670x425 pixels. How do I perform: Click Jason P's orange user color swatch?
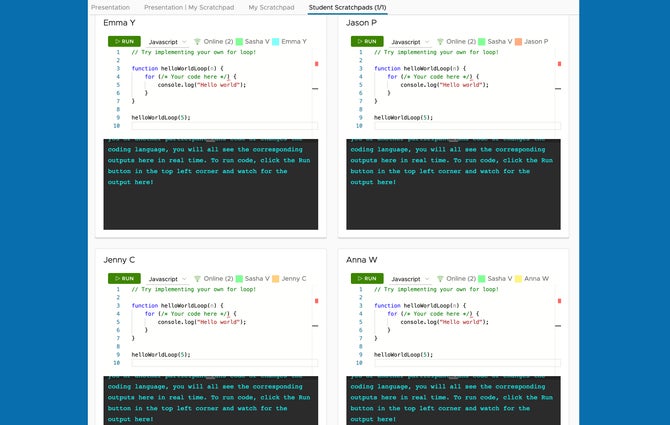518,41
